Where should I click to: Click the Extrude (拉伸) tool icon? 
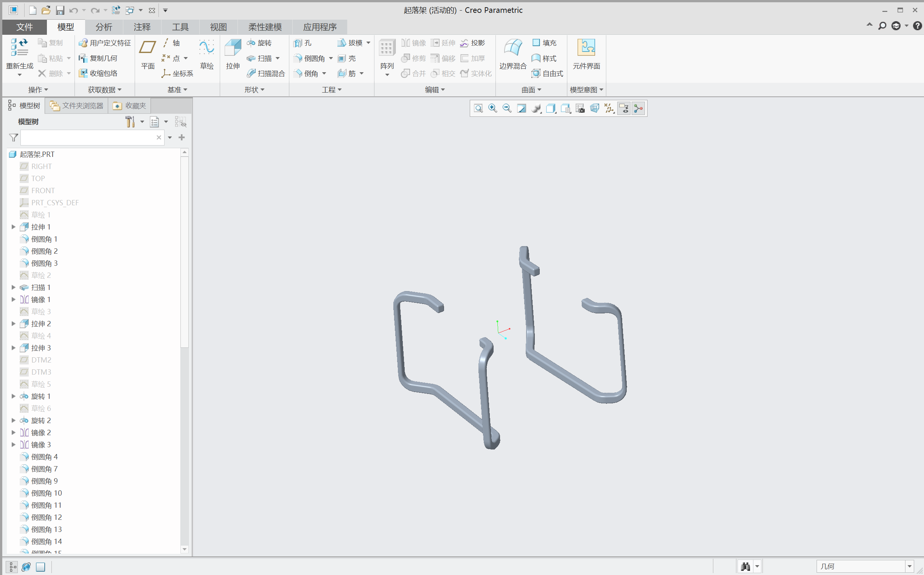(x=233, y=48)
